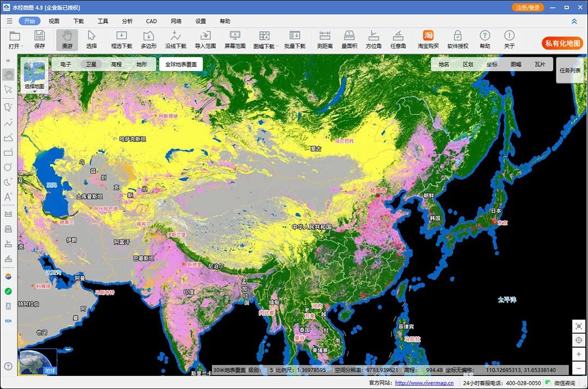Select the draw rectangle tool in left sidebar

tap(8, 152)
